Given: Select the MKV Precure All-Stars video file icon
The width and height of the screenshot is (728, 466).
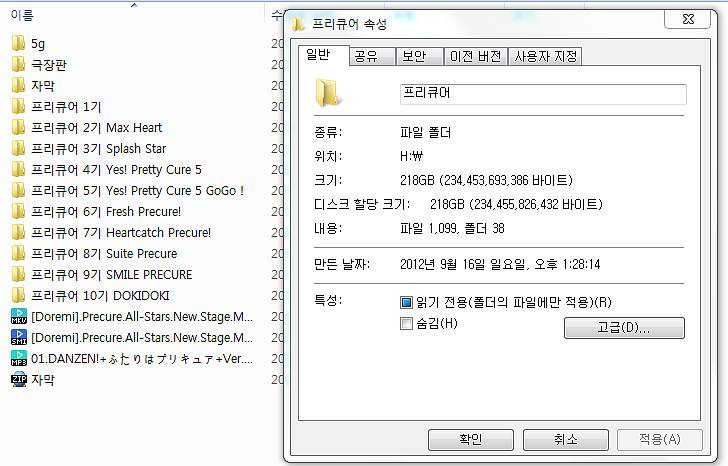Looking at the screenshot, I should 19,317.
